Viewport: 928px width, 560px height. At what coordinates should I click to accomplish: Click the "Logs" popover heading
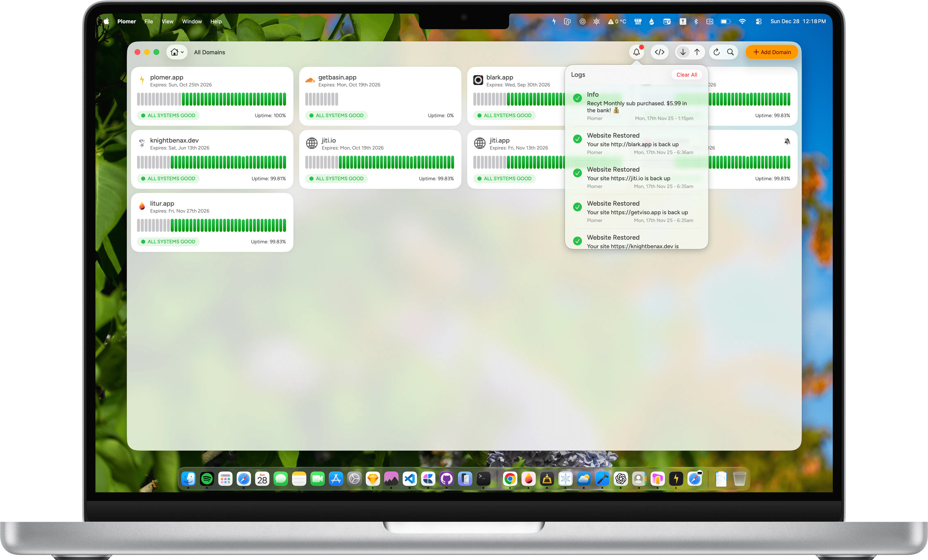pos(578,75)
